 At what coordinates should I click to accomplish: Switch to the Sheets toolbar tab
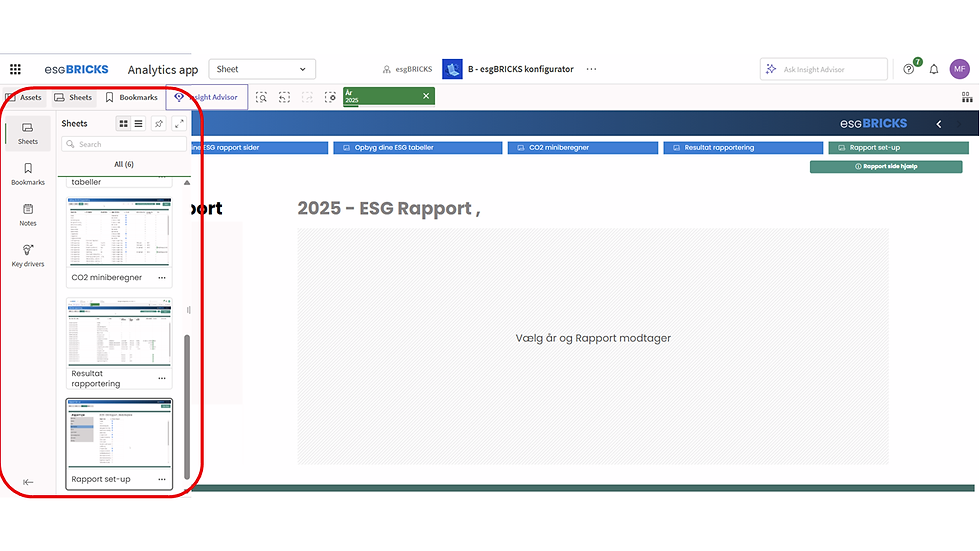point(73,97)
